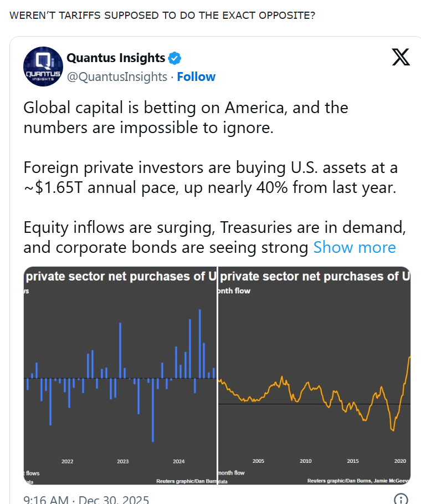Expand the tweet with Show more

pyautogui.click(x=355, y=247)
